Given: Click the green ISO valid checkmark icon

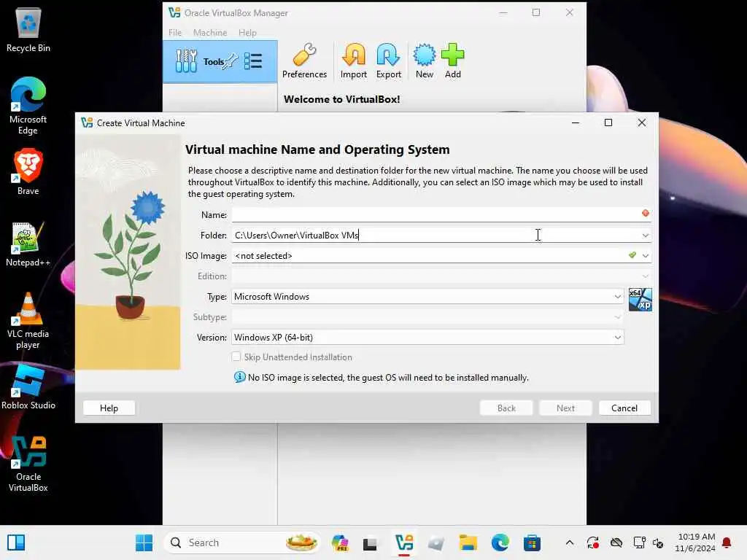Looking at the screenshot, I should (x=632, y=255).
